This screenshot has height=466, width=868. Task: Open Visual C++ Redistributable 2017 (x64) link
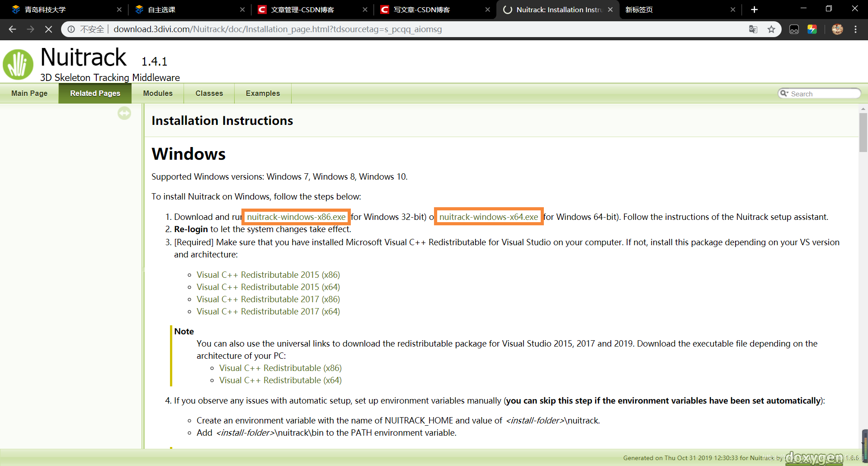coord(268,311)
